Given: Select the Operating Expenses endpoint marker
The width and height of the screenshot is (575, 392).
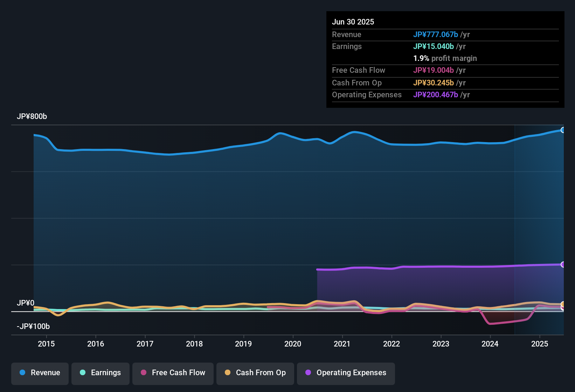Looking at the screenshot, I should coord(563,264).
